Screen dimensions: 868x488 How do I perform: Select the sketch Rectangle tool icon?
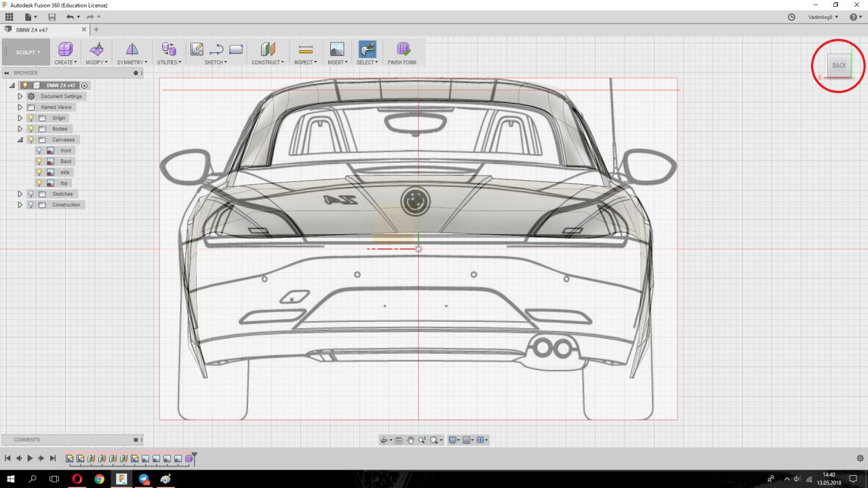[x=236, y=49]
